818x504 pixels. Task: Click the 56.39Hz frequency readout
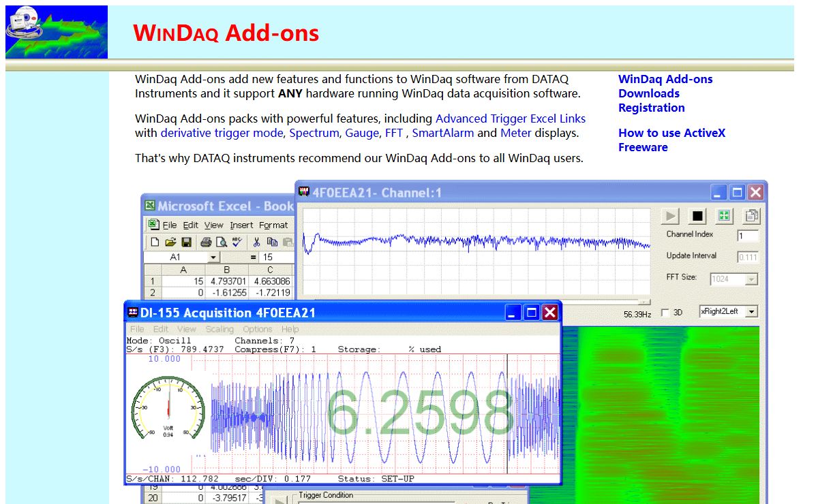(637, 315)
